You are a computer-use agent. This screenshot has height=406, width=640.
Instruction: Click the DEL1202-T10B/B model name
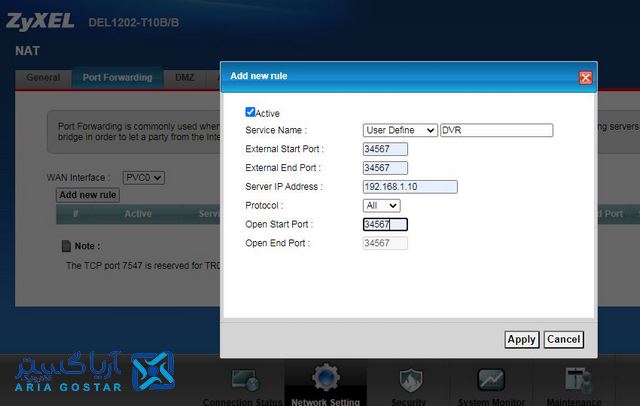tap(133, 22)
